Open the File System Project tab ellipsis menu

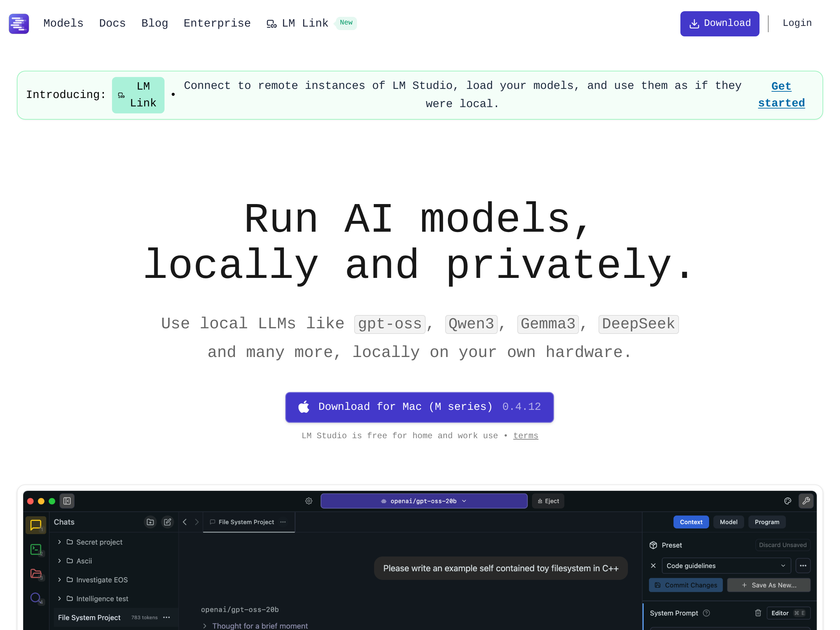pos(283,522)
